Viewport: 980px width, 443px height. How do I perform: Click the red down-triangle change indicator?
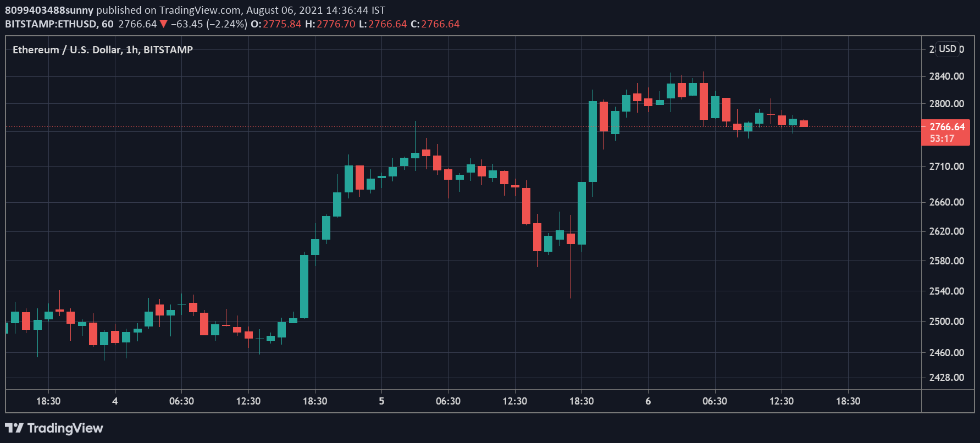pos(163,24)
